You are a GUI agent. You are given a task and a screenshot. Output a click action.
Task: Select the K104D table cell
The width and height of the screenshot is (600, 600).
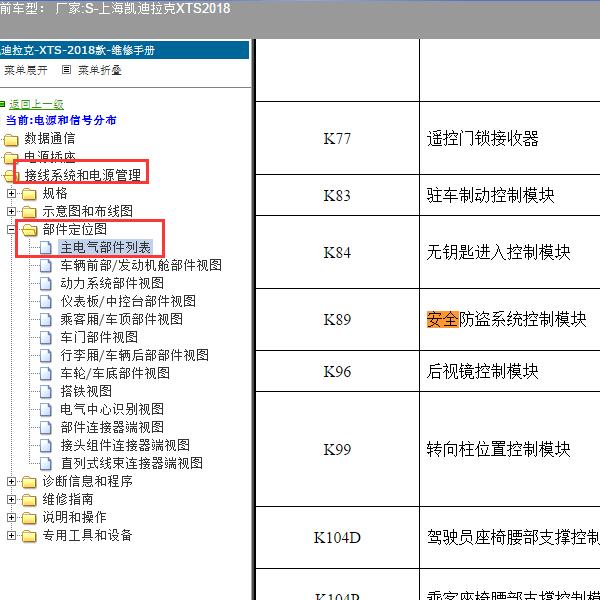click(x=337, y=537)
